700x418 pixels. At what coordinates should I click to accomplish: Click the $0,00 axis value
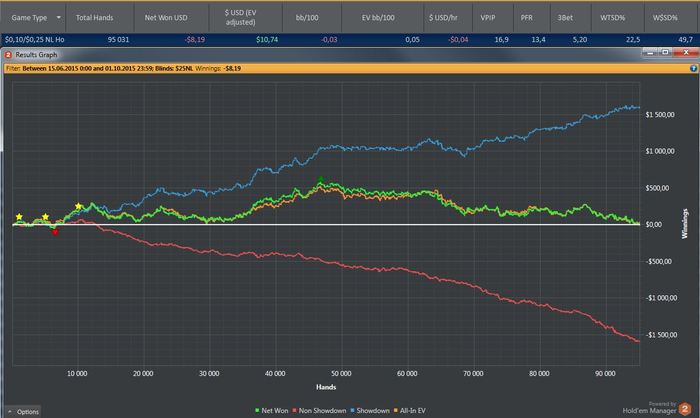[655, 225]
